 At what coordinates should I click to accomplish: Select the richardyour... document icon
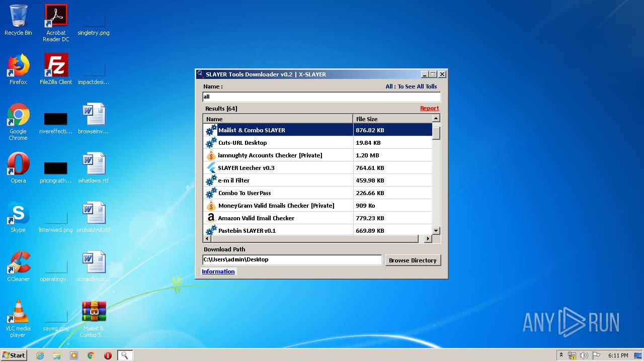click(x=94, y=266)
